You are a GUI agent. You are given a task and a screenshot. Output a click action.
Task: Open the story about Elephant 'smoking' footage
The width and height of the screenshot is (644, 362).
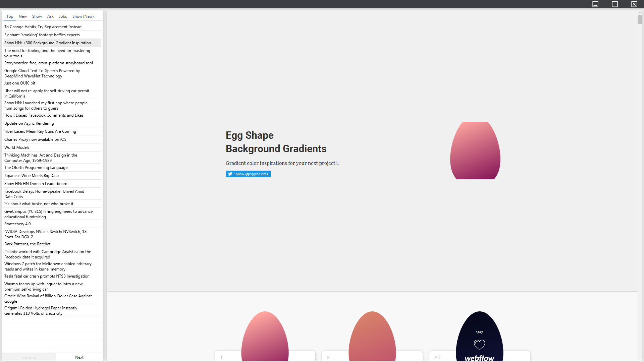(x=42, y=35)
